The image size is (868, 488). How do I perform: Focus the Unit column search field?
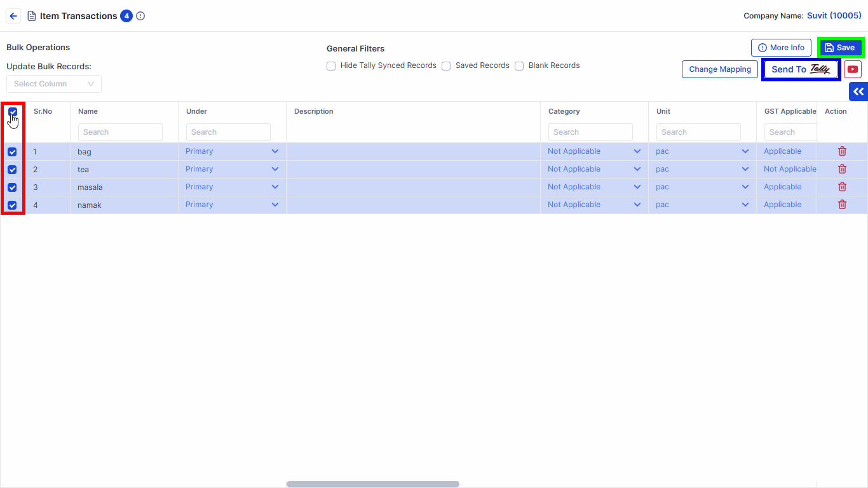(x=698, y=132)
